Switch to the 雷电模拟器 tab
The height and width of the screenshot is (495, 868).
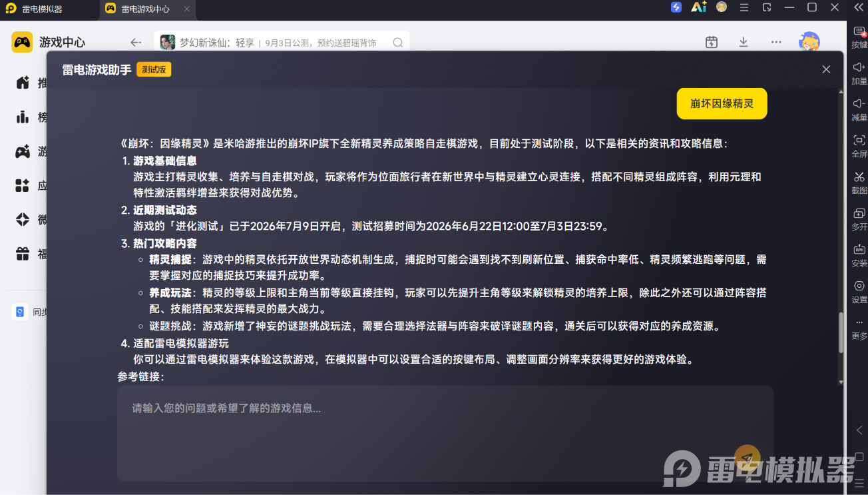(42, 9)
